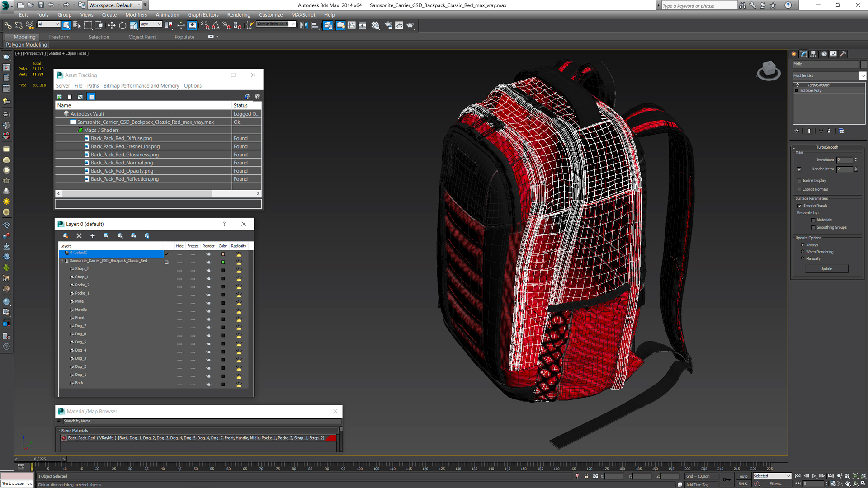Click Refresh icon in Asset Tracking toolbar
The height and width of the screenshot is (488, 868).
pyautogui.click(x=60, y=97)
